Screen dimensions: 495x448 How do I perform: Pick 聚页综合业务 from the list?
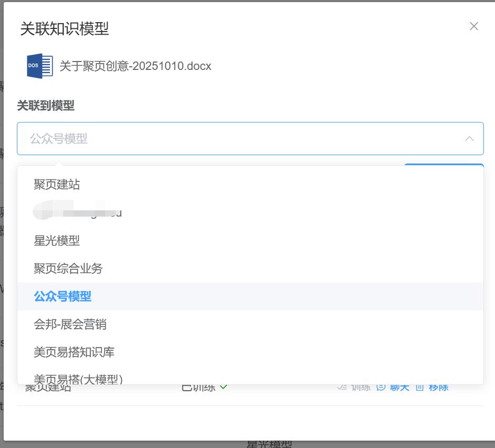[68, 269]
